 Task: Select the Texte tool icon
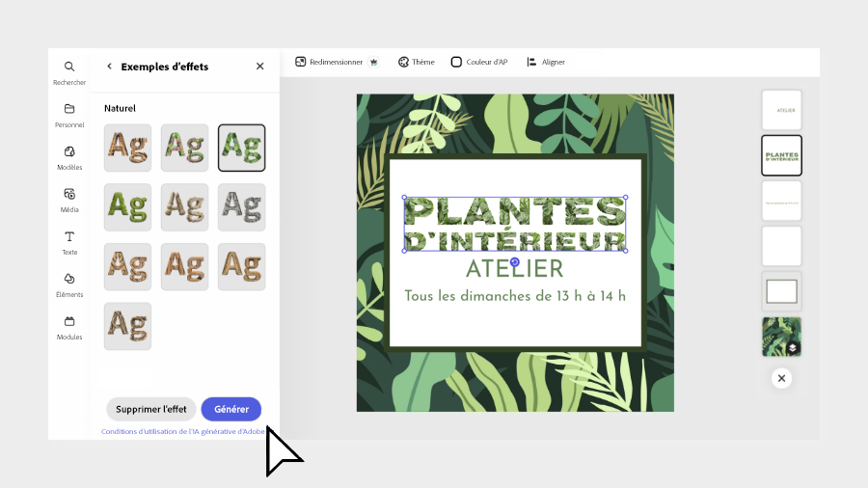coord(69,236)
